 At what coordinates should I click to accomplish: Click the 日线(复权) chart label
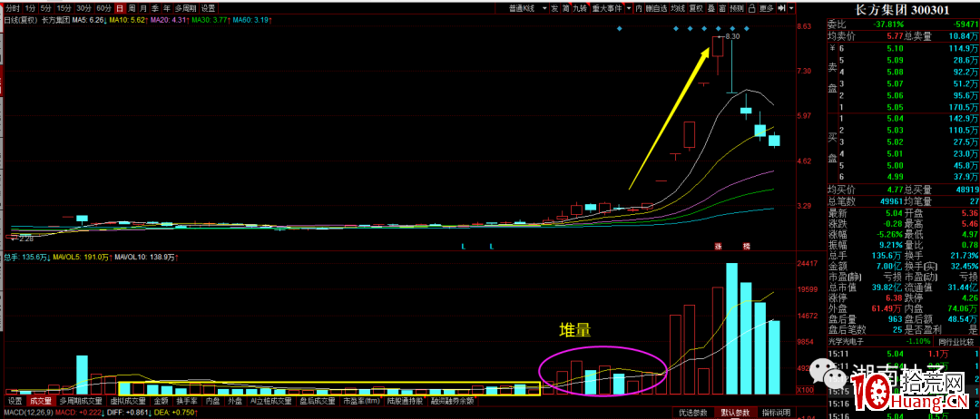click(x=21, y=20)
